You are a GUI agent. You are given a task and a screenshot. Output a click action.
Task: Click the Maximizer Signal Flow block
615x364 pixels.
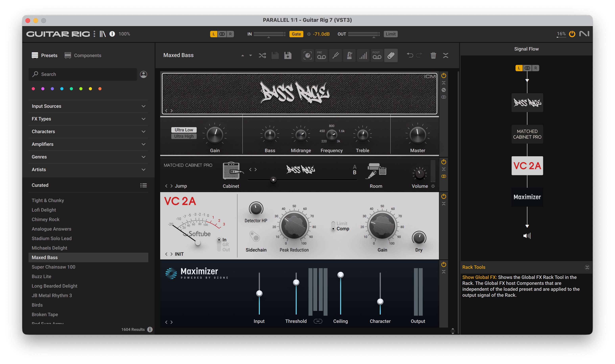527,197
